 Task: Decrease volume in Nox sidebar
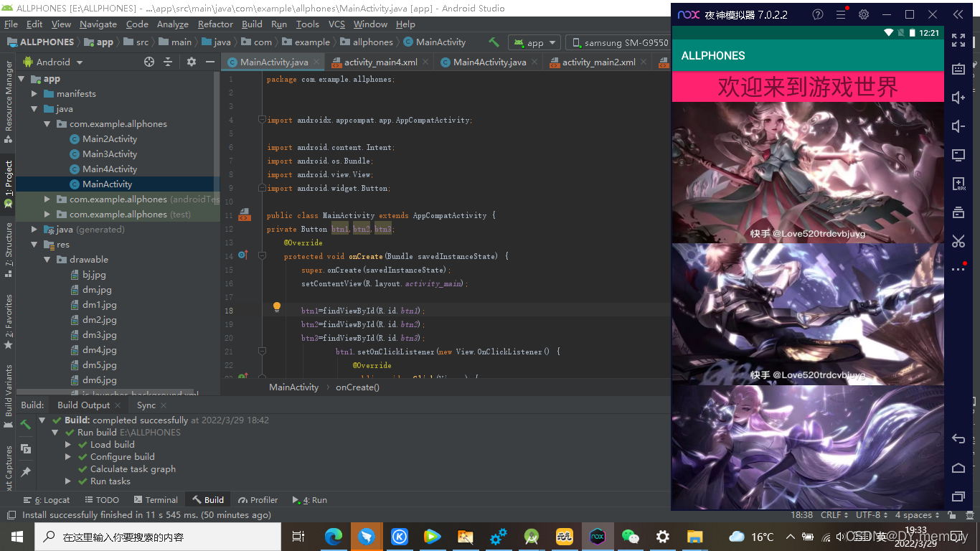(958, 126)
